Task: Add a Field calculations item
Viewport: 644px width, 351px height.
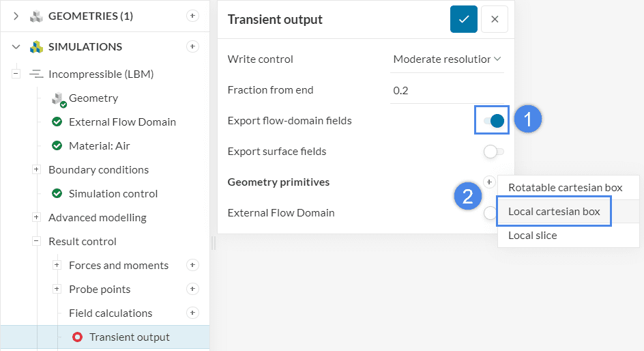Action: [192, 313]
